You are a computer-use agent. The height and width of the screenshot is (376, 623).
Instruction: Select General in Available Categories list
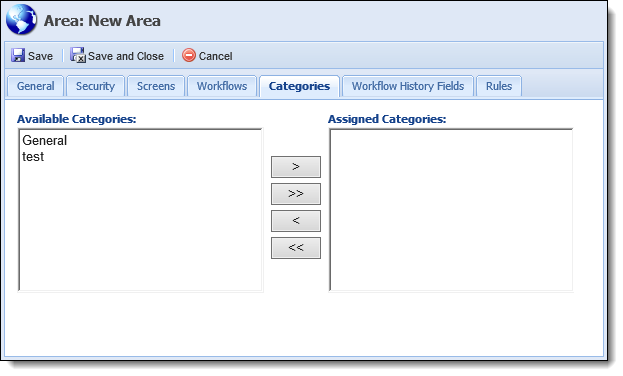coord(44,140)
